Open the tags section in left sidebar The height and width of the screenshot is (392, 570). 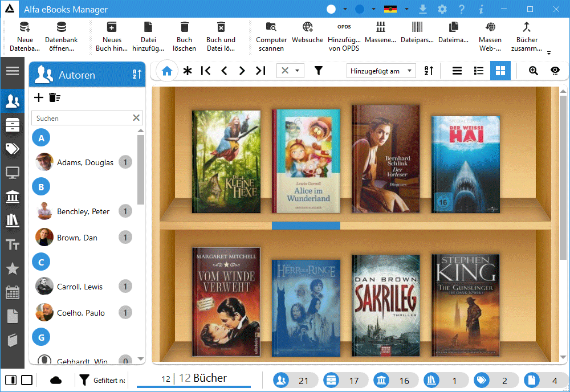click(12, 149)
